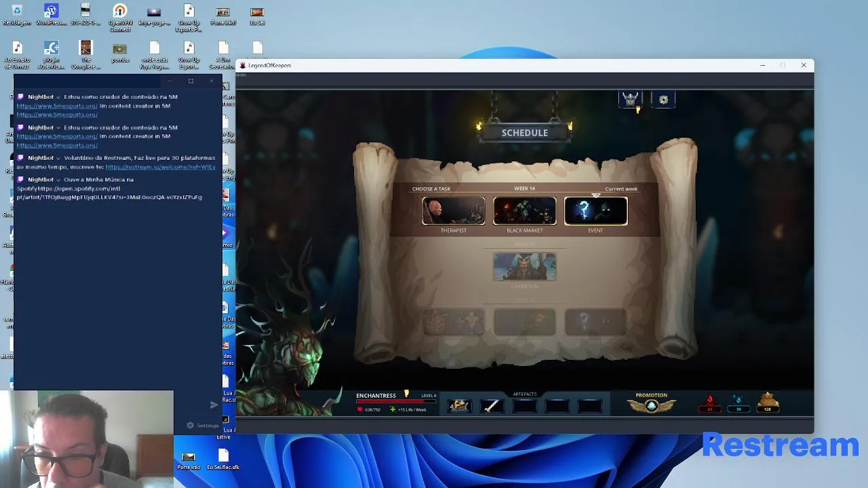This screenshot has width=868, height=488.
Task: Click the LEVEL 6 label
Action: [x=429, y=396]
